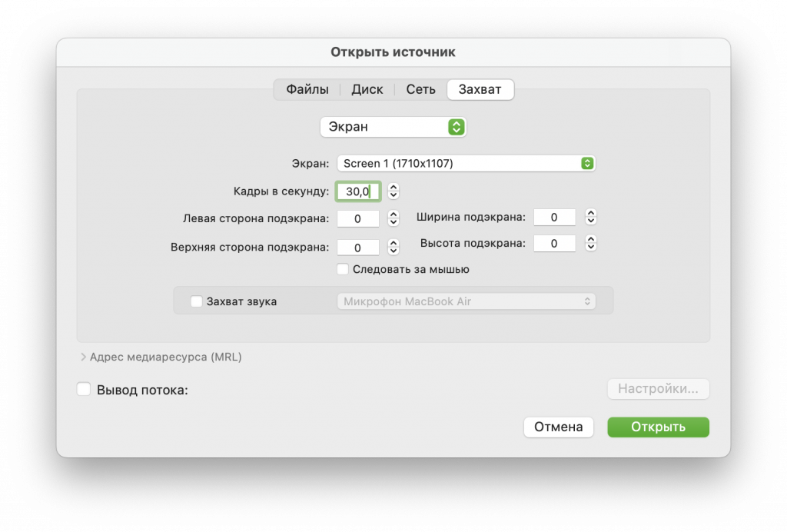Switch to the Файлы tab
Viewport: 787px width, 532px height.
tap(307, 89)
